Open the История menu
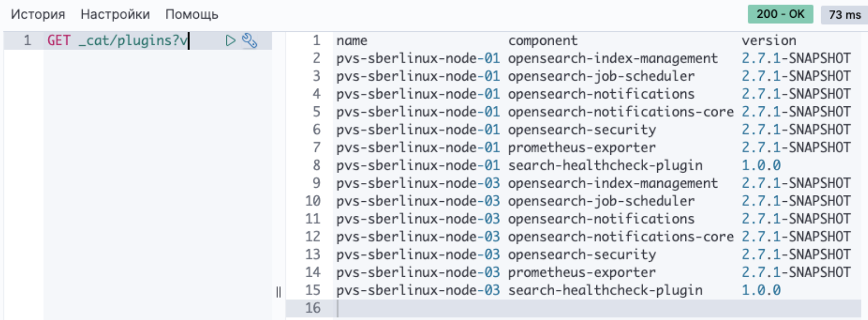868x320 pixels. coord(38,15)
